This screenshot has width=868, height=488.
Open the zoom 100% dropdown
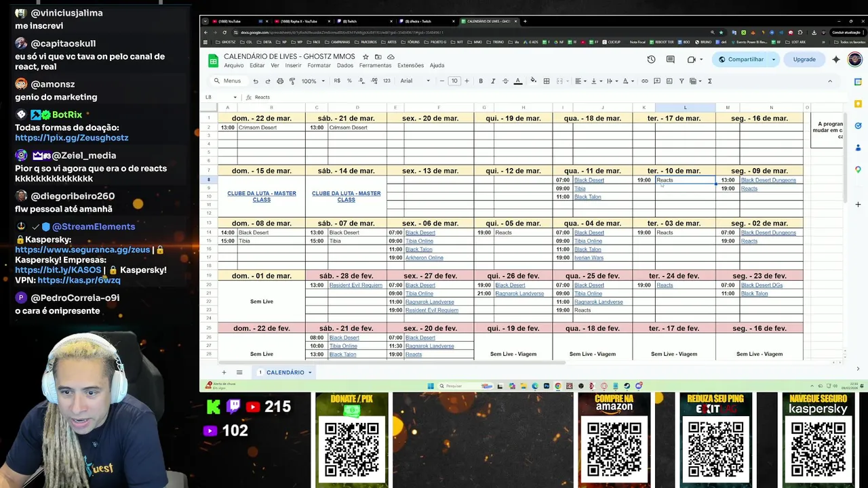(312, 81)
